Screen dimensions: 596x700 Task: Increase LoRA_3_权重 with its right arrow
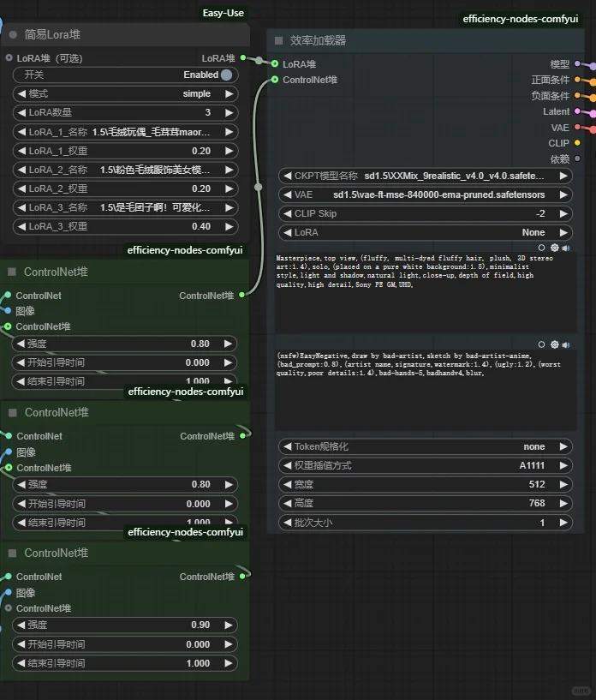pyautogui.click(x=229, y=226)
